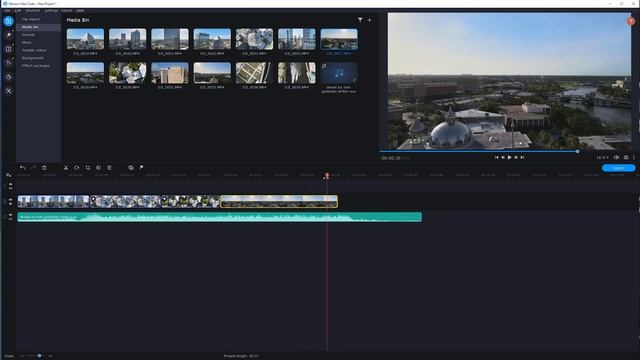The width and height of the screenshot is (640, 360).
Task: Click the zoom-in plus beside Scale slider
Action: tap(51, 356)
